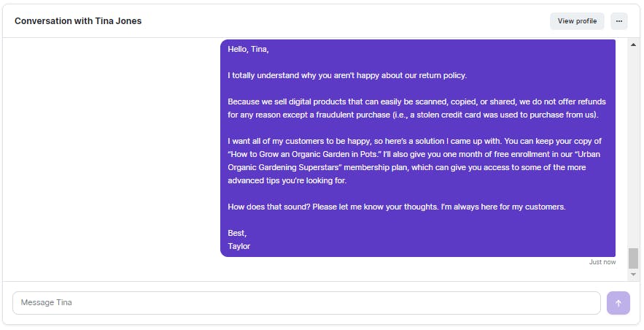Focus the Message Tina input field
644x330 pixels.
tap(306, 303)
